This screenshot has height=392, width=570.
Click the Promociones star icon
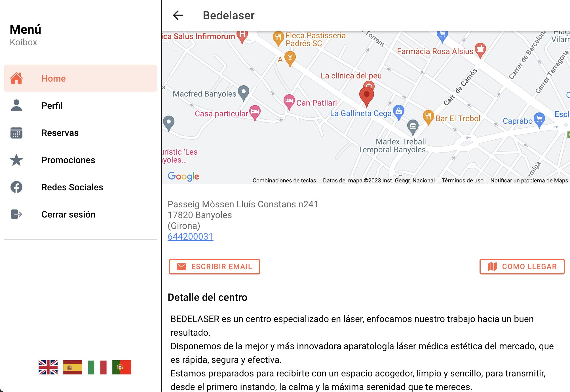16,160
